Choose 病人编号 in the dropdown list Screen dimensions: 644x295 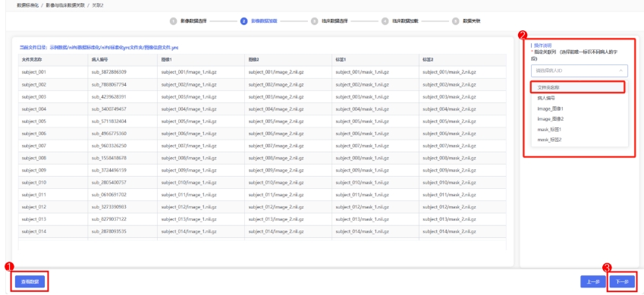tap(579, 98)
